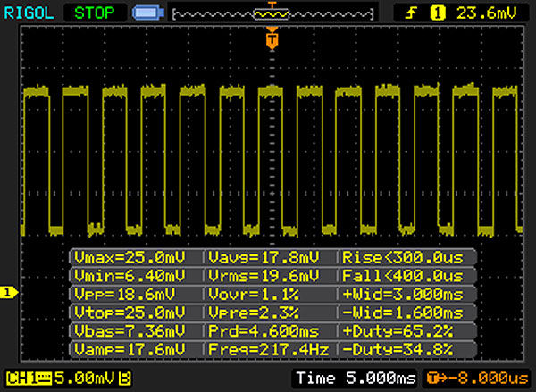Click the waveform memory position bar
The height and width of the screenshot is (392, 536).
[x=272, y=14]
